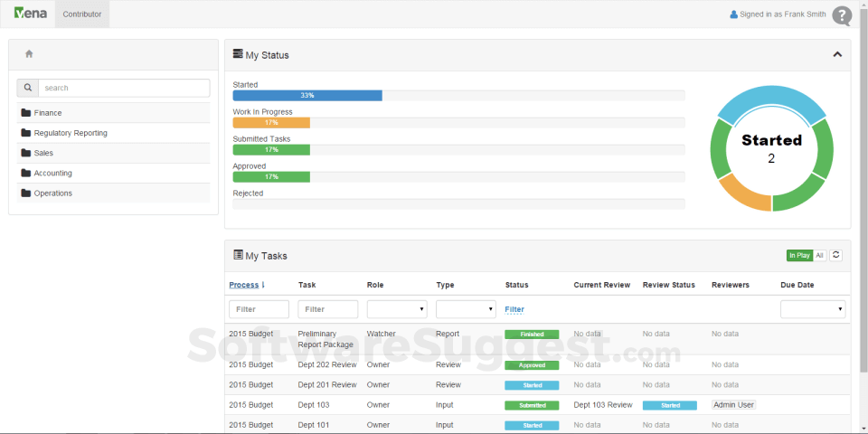Click the Finished status badge
The height and width of the screenshot is (434, 868).
(x=532, y=335)
